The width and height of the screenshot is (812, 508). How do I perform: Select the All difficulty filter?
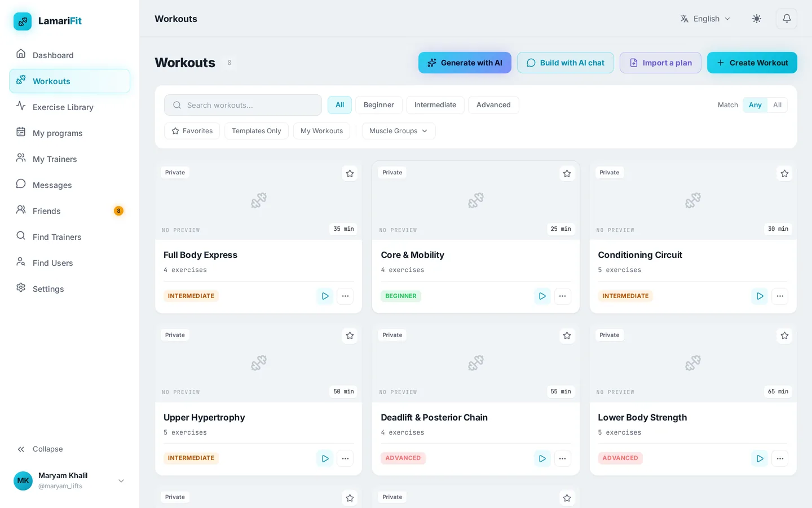[x=339, y=105]
